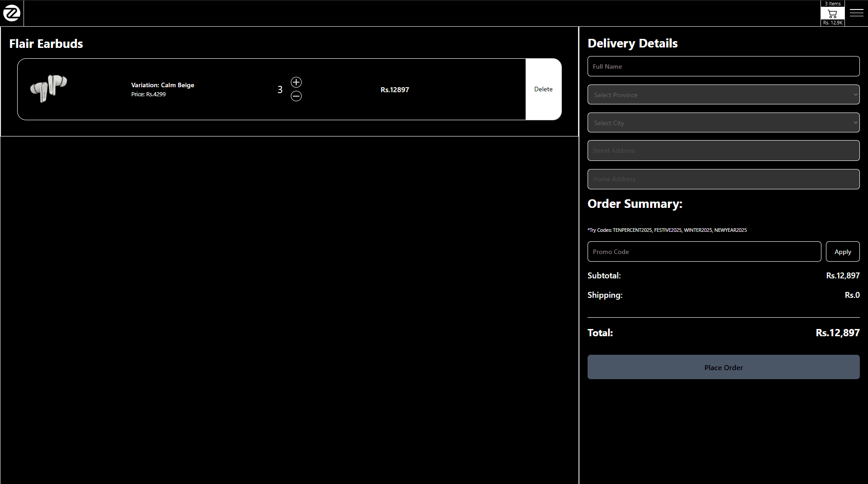The image size is (868, 484).
Task: Select the line total Rs.12897
Action: [x=394, y=89]
